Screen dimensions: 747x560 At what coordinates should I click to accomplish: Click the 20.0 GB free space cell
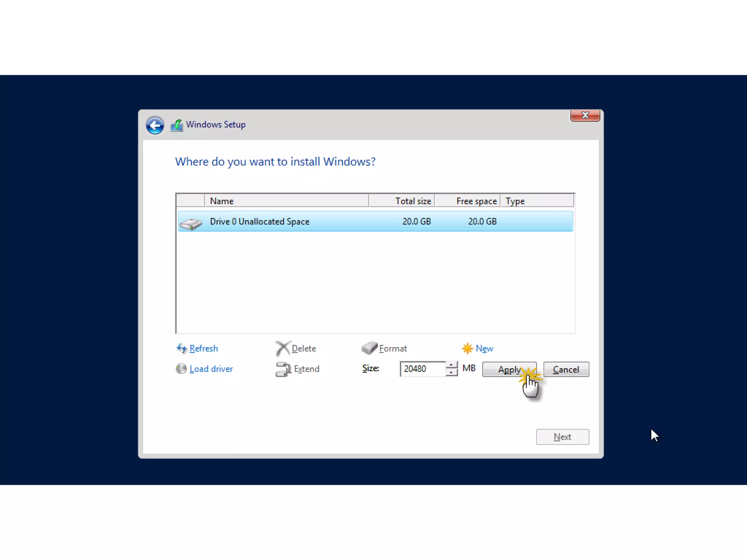[482, 221]
